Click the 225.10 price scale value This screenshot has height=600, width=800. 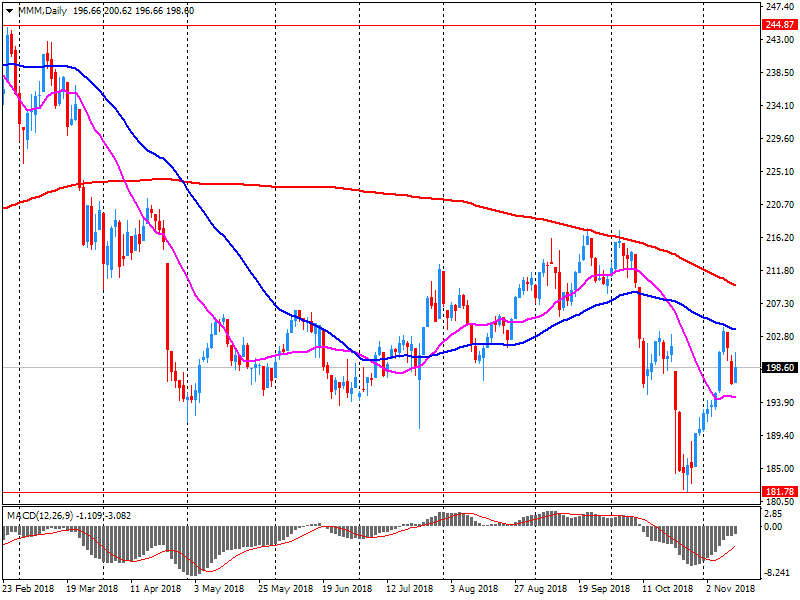click(x=780, y=171)
